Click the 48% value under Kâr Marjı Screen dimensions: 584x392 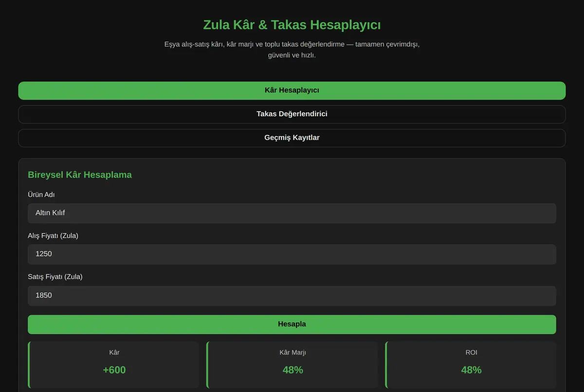tap(293, 370)
